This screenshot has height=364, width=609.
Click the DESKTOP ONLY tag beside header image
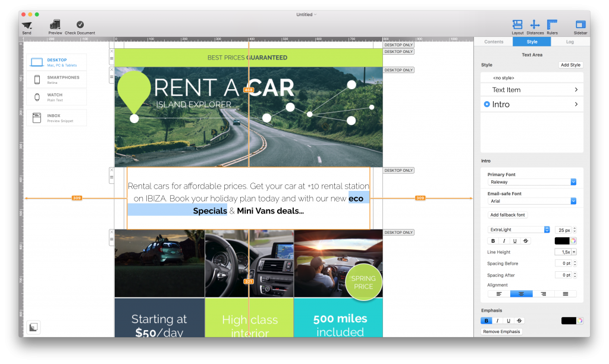pyautogui.click(x=398, y=70)
